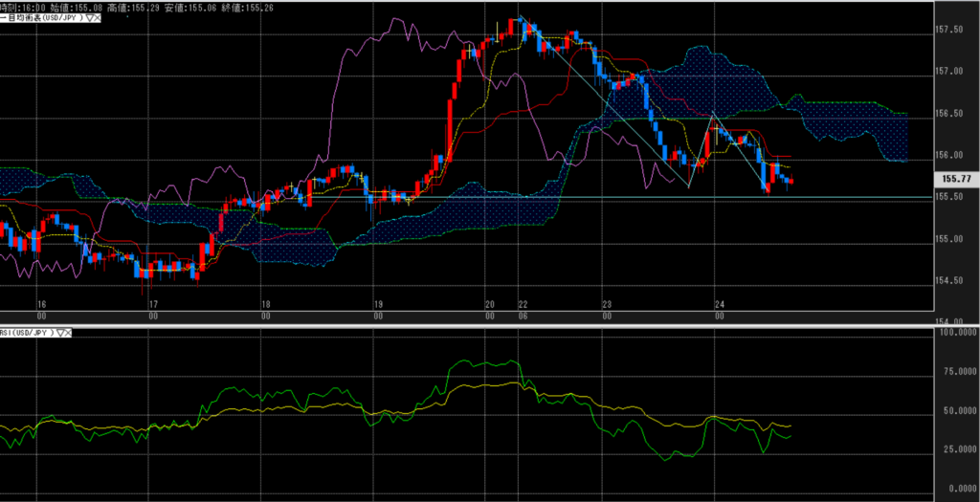Close the Ichimoku (一目均衡表) indicator with X
The height and width of the screenshot is (502, 980).
pyautogui.click(x=97, y=17)
